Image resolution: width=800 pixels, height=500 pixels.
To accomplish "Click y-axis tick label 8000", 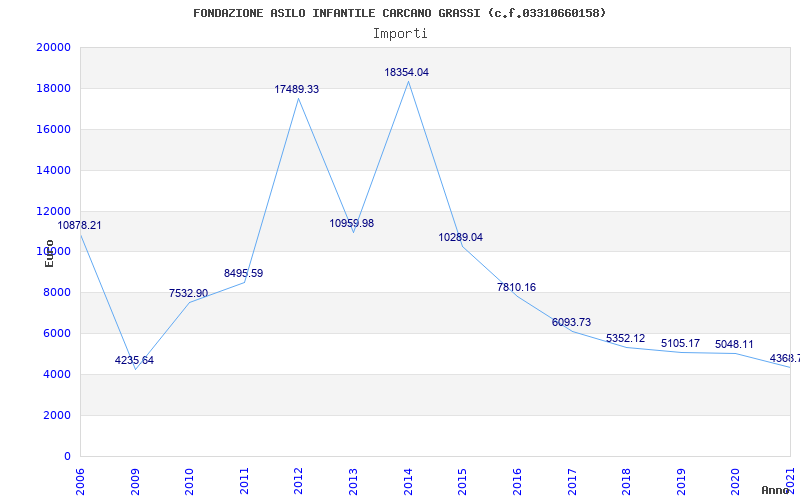I will 57,292.
